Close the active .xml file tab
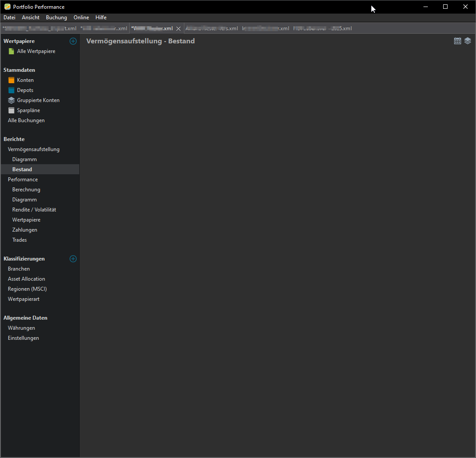 [x=178, y=28]
